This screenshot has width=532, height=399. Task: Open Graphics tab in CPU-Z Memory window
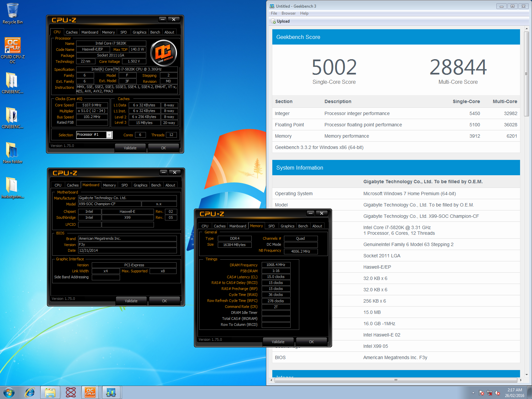287,226
